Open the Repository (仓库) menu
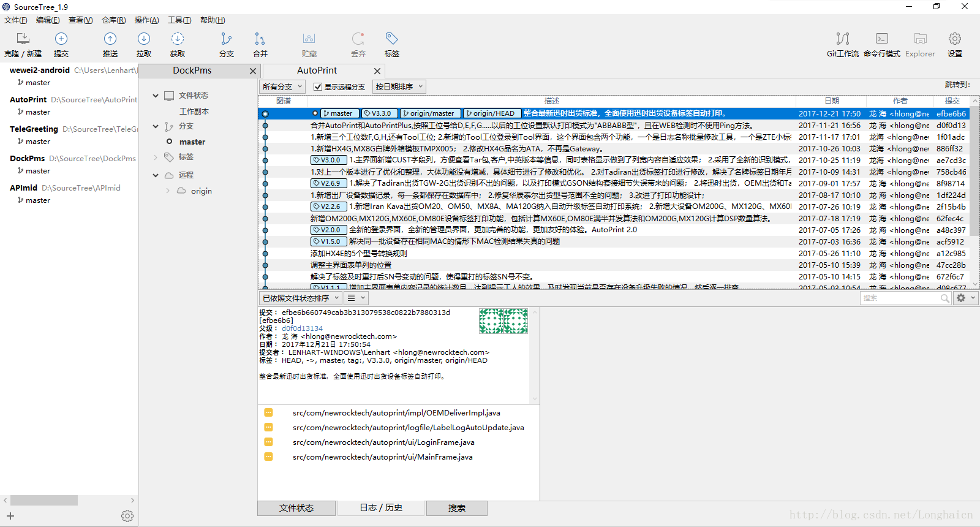980x527 pixels. click(113, 20)
